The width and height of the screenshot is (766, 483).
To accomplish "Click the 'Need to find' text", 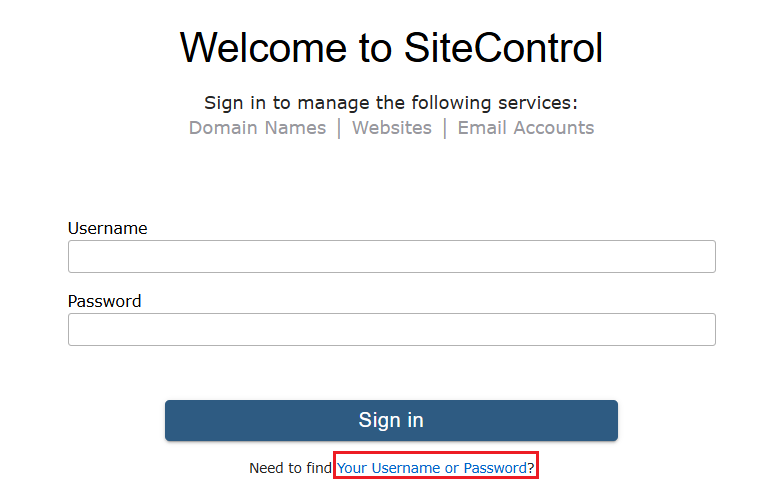I will tap(290, 468).
